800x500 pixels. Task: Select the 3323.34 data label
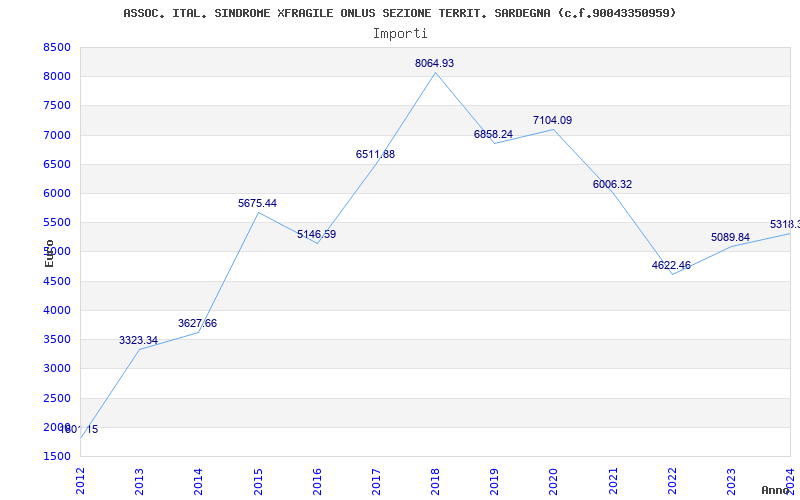click(x=138, y=340)
